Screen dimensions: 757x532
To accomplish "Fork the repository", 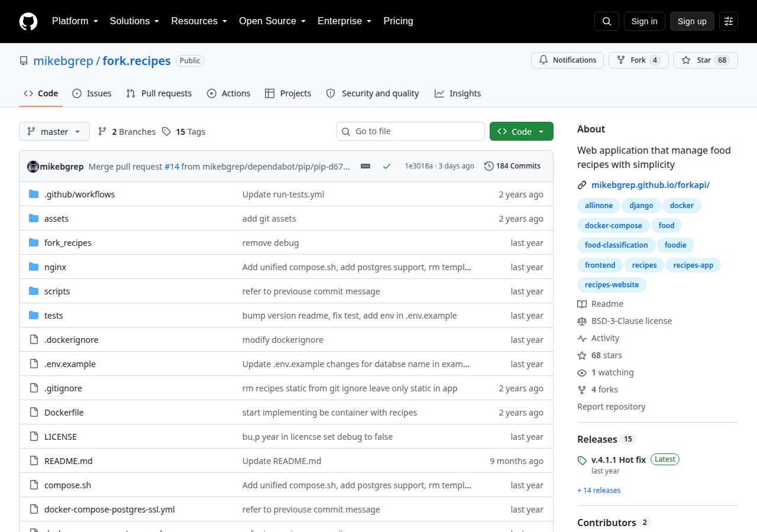I will coord(639,60).
